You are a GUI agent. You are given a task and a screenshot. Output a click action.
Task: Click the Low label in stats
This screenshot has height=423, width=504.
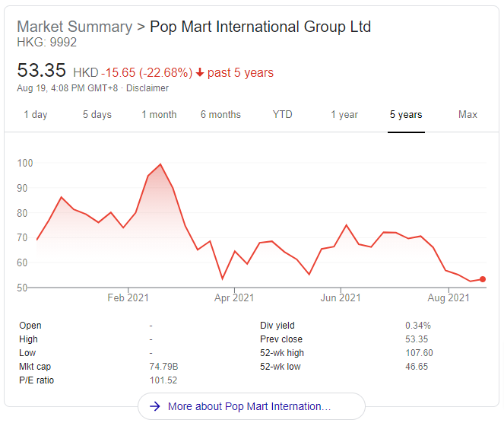coord(27,353)
